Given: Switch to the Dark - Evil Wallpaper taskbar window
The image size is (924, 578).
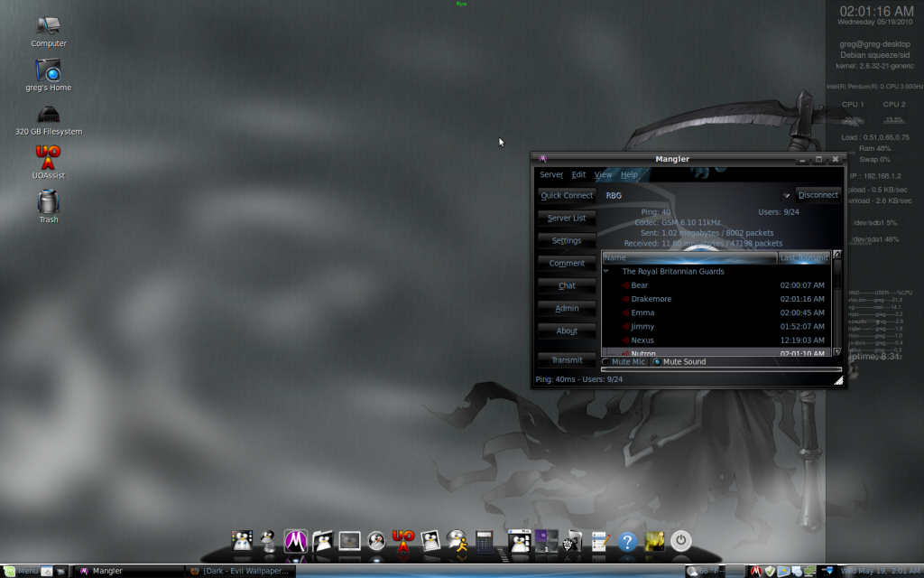Looking at the screenshot, I should [x=240, y=571].
